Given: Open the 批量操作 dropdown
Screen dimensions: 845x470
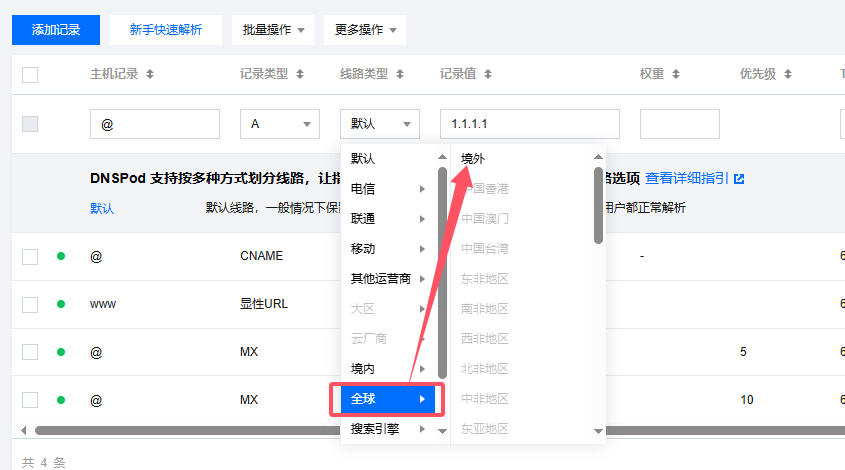Looking at the screenshot, I should [x=273, y=30].
